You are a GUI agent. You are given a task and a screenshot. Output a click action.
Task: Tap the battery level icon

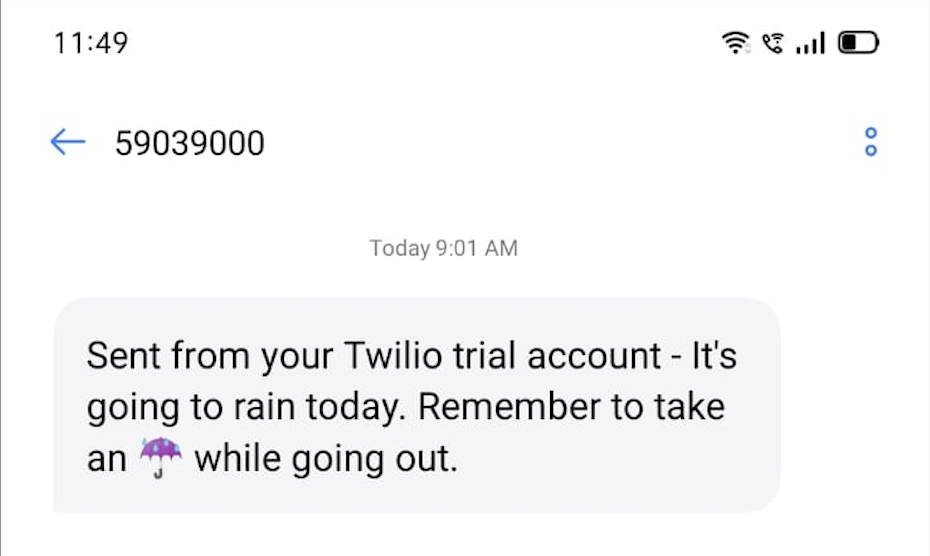857,43
